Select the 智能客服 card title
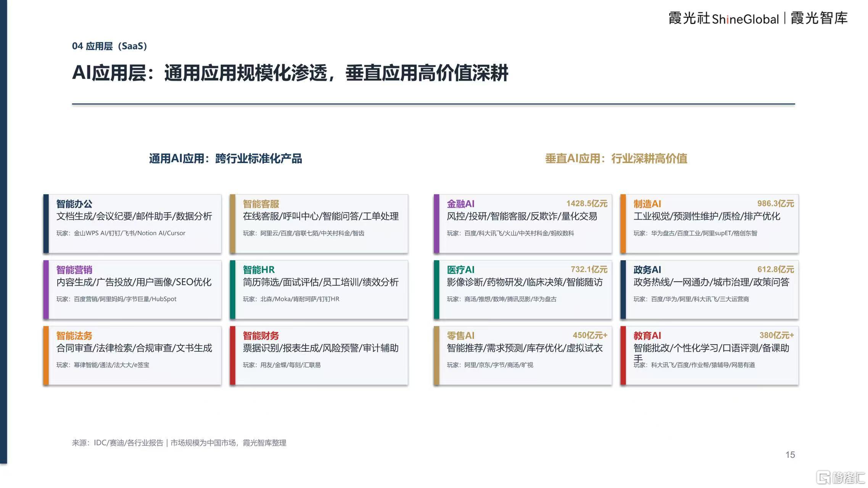The image size is (868, 488). 261,204
